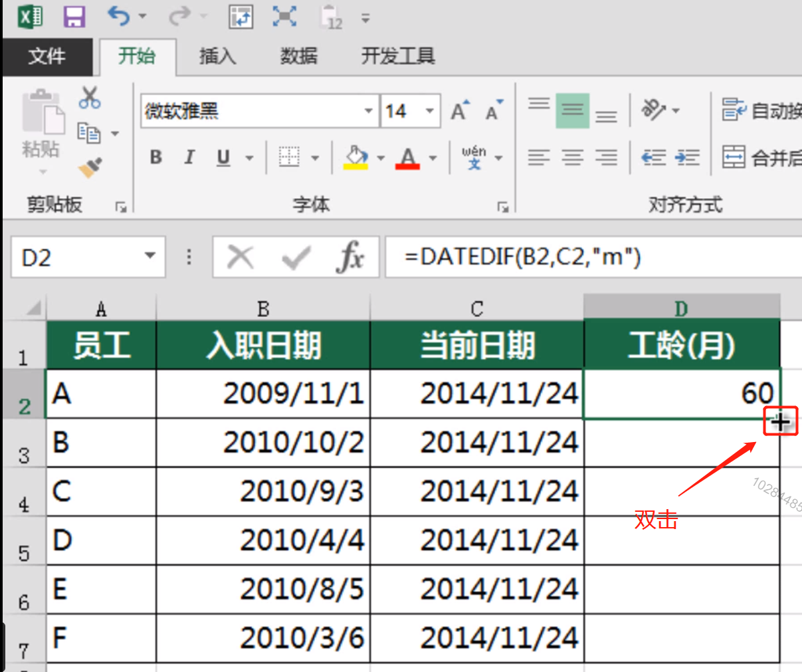Expand the font name dropdown arrow

pos(369,111)
